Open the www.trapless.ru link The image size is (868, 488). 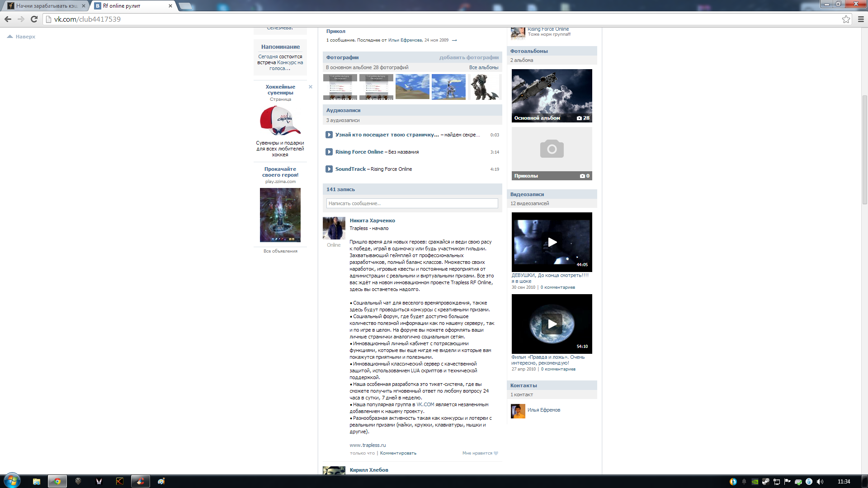coord(368,445)
